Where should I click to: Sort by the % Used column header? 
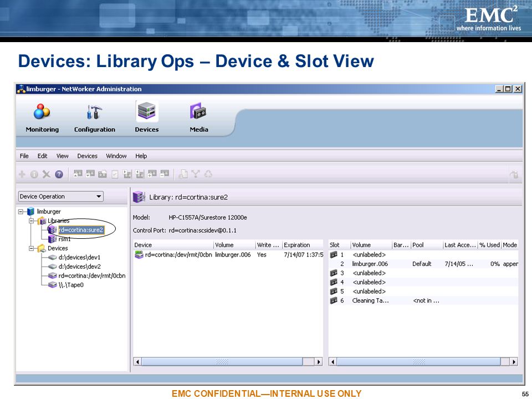tap(489, 245)
